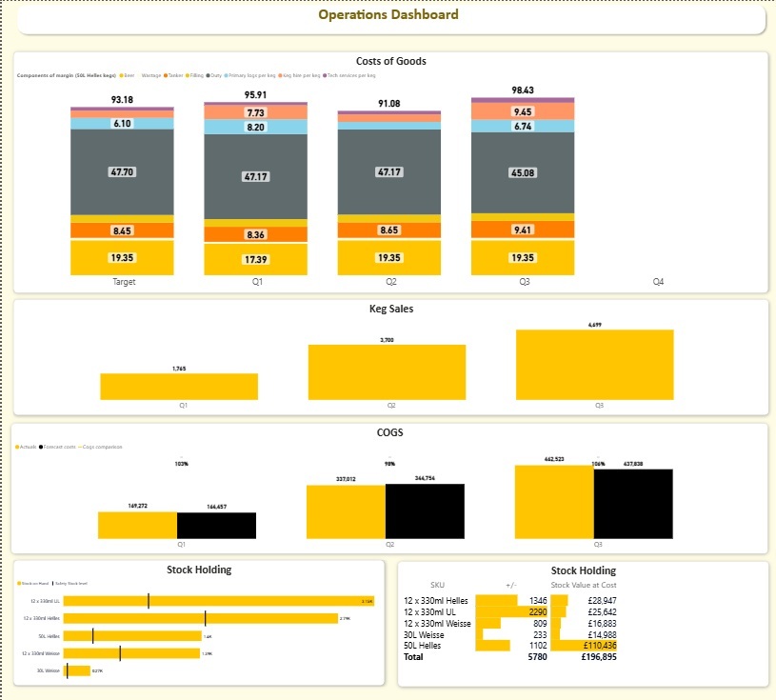Click the Actuals legend item in COGS
The height and width of the screenshot is (700, 776).
tap(27, 447)
